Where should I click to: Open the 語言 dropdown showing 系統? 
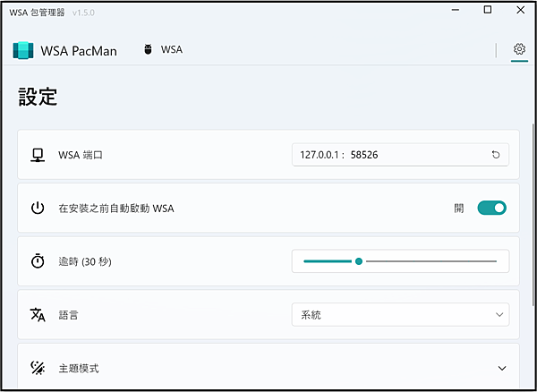[400, 315]
